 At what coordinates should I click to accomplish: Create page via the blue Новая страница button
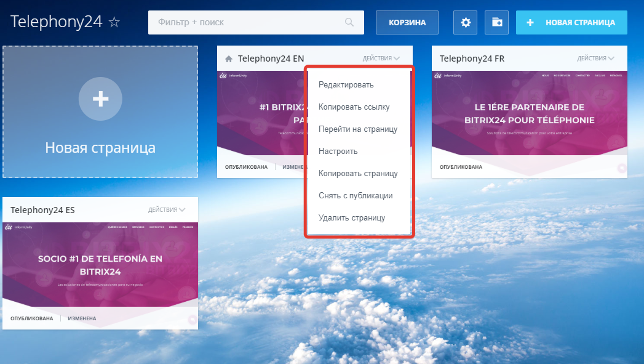coord(571,23)
